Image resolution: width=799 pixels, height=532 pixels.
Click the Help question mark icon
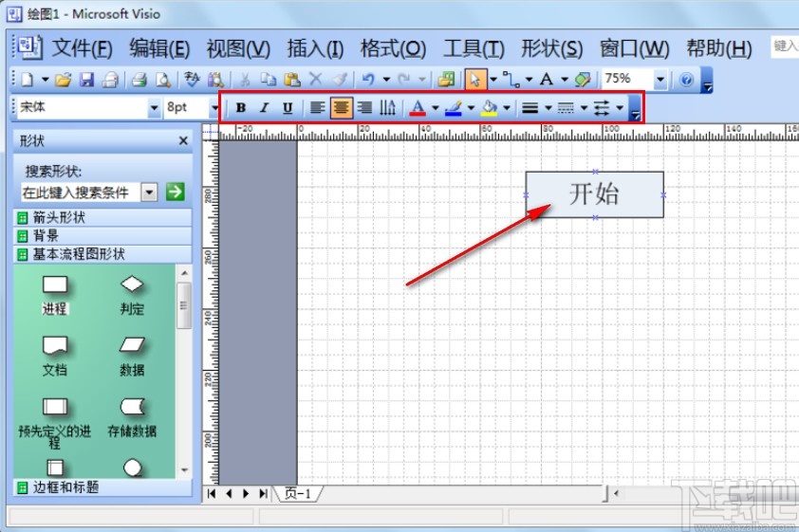click(686, 80)
